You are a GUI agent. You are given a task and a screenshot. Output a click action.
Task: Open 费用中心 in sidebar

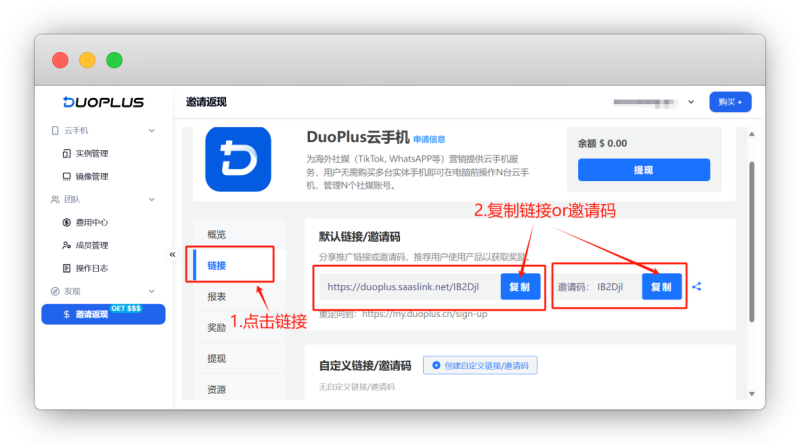point(92,223)
